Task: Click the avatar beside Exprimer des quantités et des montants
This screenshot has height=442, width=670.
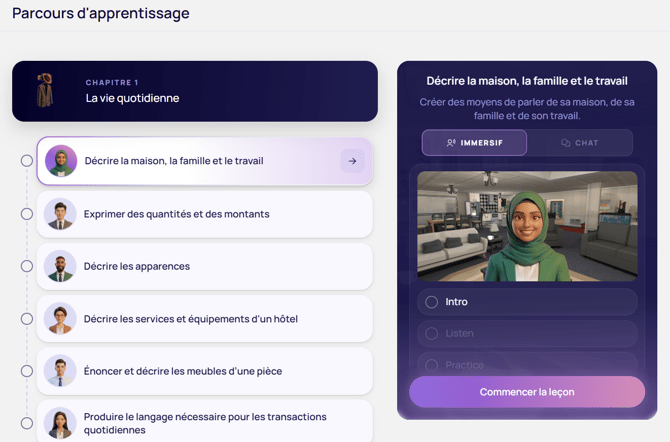Action: (x=60, y=214)
